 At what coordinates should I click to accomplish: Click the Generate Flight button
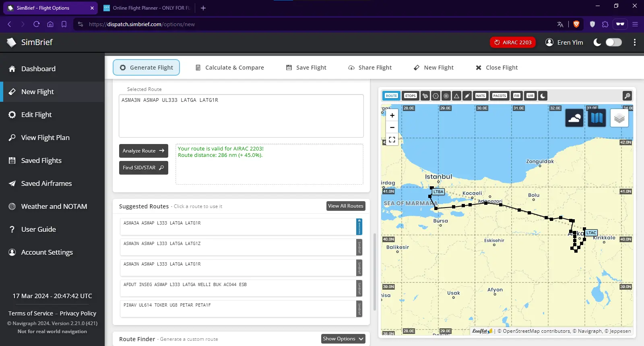tap(146, 68)
